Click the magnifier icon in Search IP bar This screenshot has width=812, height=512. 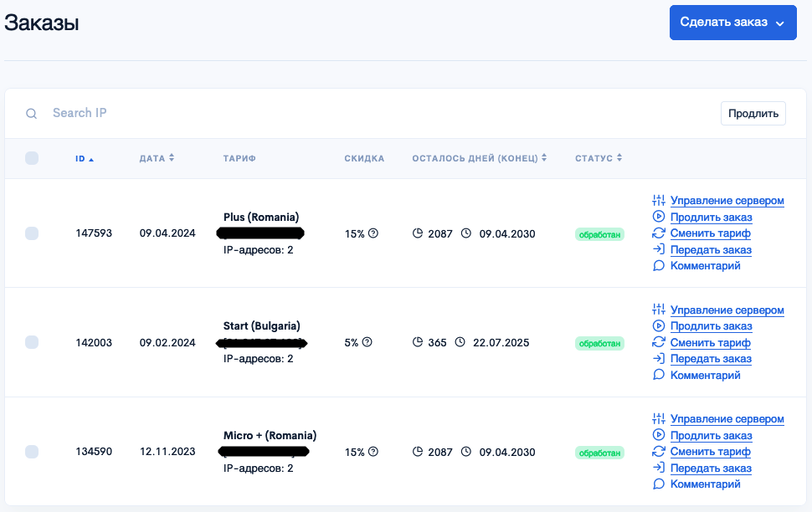(32, 114)
